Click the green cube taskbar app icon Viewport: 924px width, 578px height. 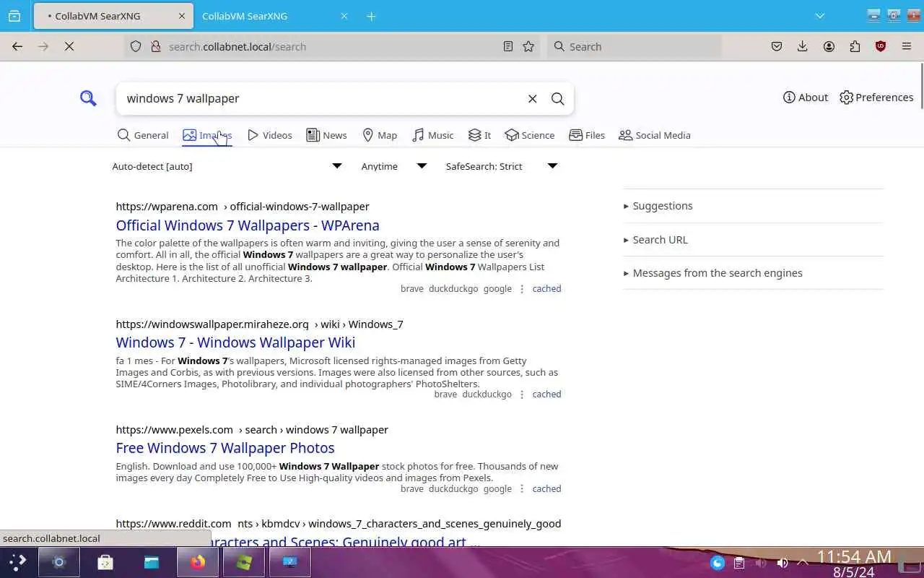[244, 562]
